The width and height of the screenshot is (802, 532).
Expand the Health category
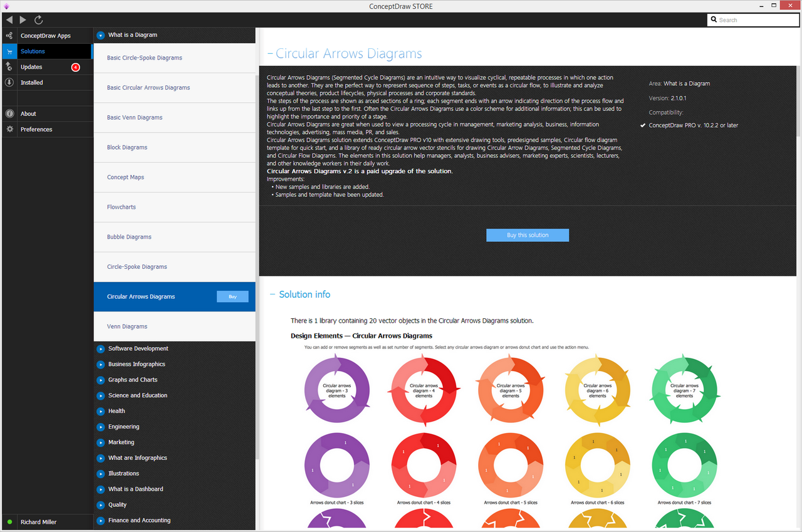click(100, 411)
